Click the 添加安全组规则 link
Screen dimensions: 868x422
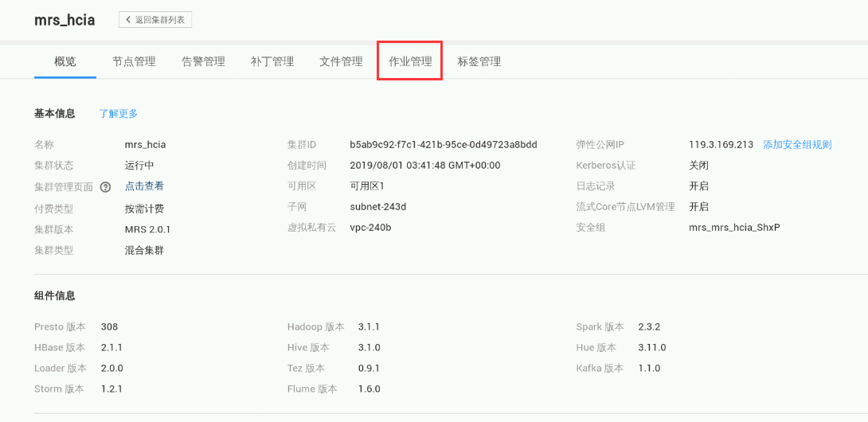(x=797, y=145)
